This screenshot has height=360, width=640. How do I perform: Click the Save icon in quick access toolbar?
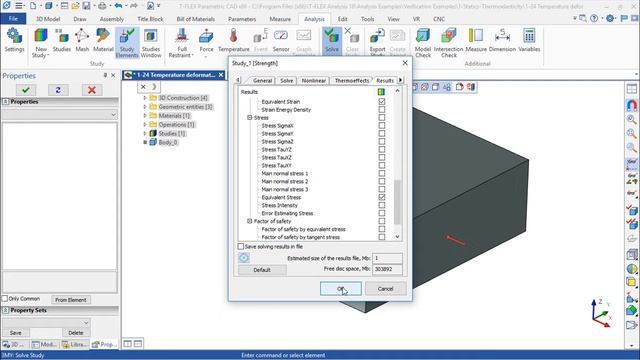[87, 6]
